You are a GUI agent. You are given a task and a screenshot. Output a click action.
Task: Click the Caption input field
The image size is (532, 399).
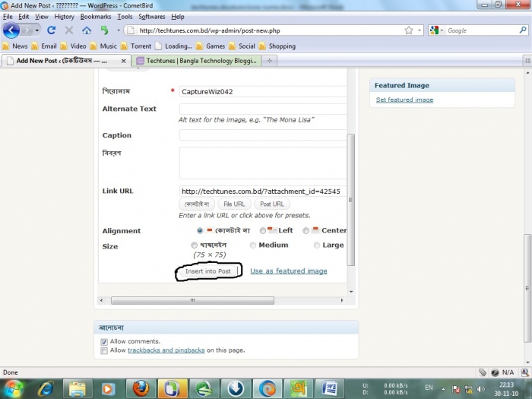click(263, 135)
